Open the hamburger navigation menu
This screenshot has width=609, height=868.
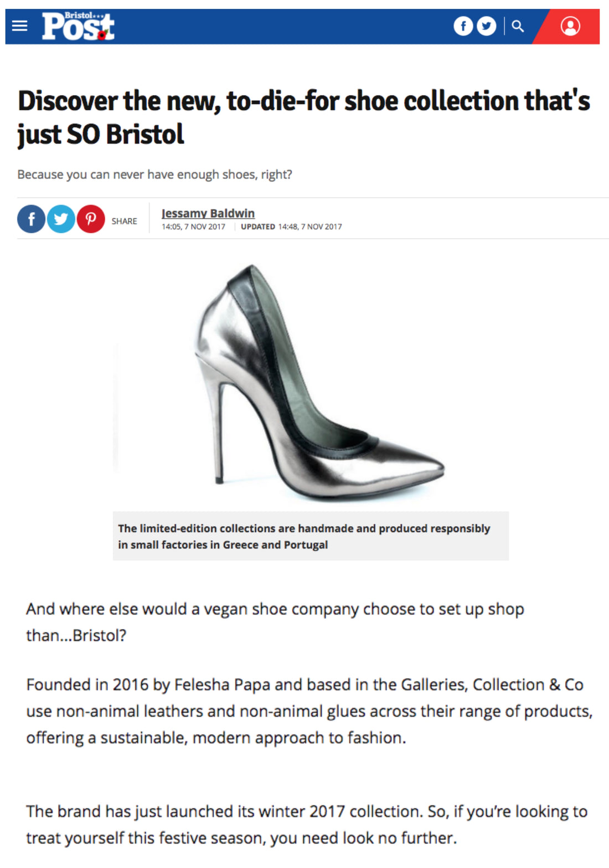20,26
